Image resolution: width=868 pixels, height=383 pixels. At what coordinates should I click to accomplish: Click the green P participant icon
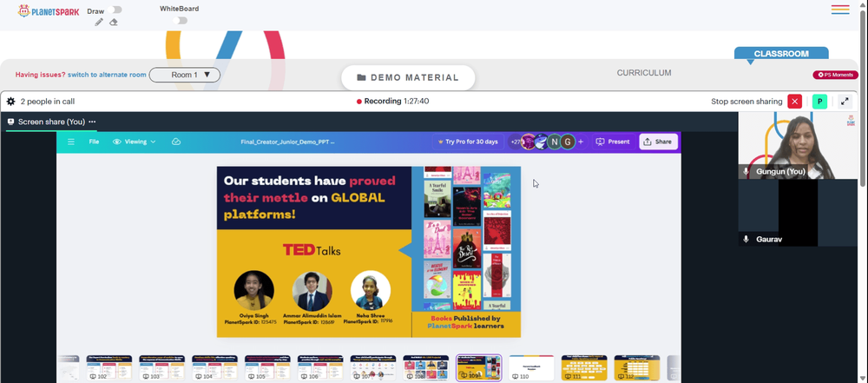[819, 102]
